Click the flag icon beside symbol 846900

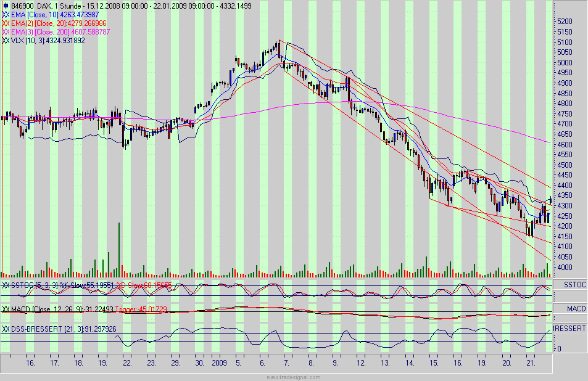click(5, 5)
